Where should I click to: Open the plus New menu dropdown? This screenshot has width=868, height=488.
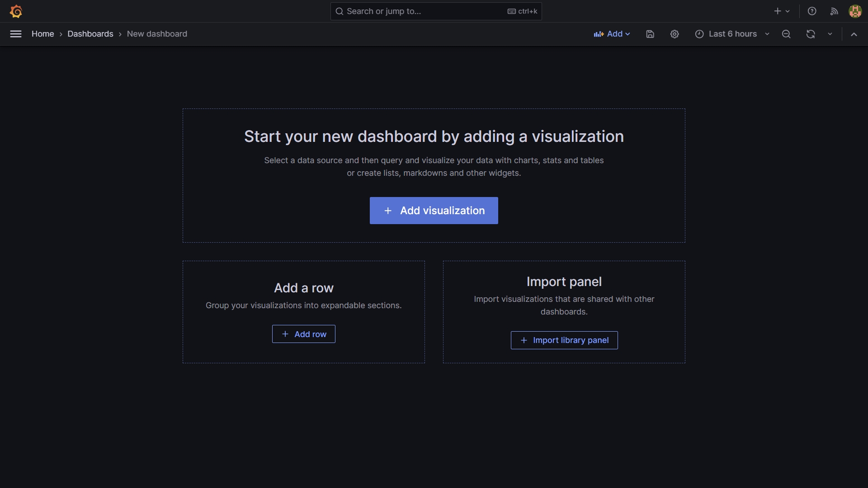782,11
